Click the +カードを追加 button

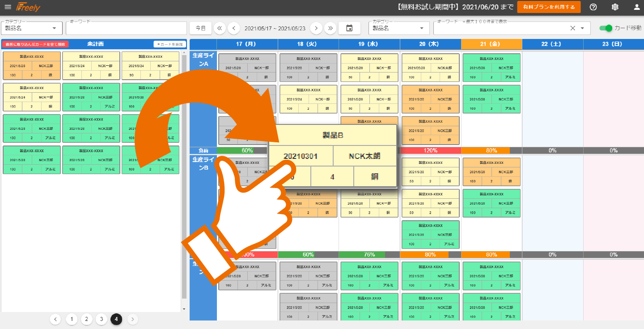coord(169,44)
